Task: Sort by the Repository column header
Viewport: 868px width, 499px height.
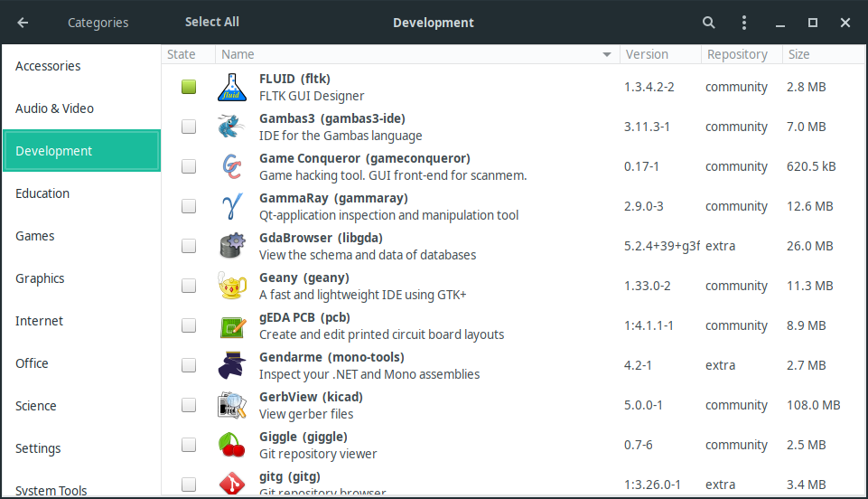Action: [742, 54]
